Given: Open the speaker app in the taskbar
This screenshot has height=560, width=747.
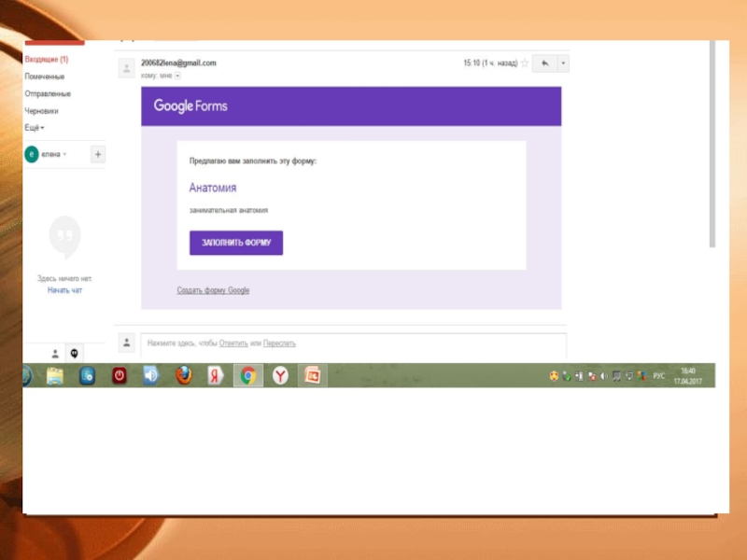Looking at the screenshot, I should point(151,376).
